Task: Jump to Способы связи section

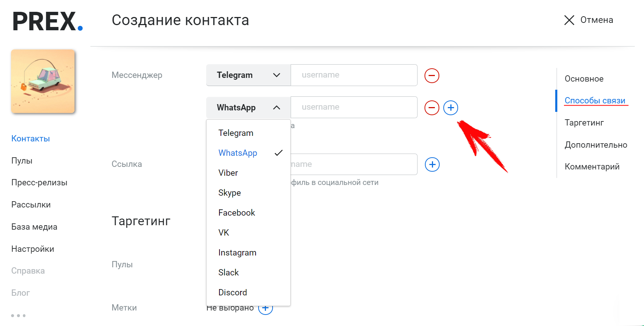Action: [595, 100]
